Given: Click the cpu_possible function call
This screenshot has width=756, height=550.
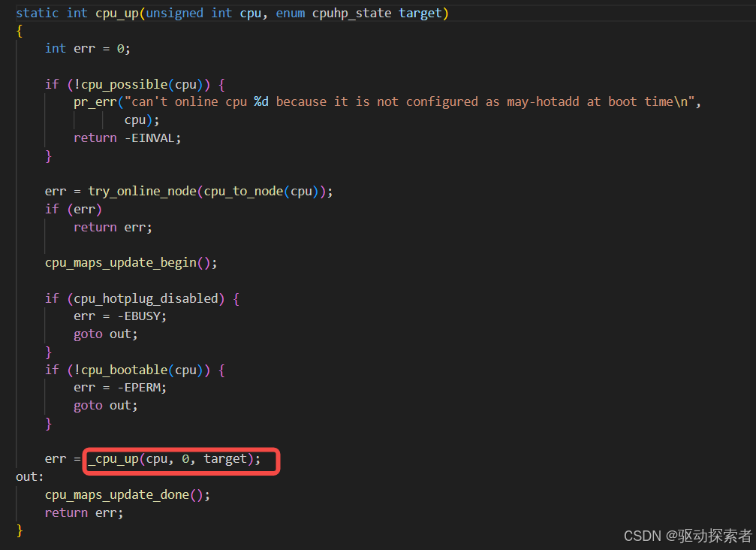Looking at the screenshot, I should pos(125,84).
